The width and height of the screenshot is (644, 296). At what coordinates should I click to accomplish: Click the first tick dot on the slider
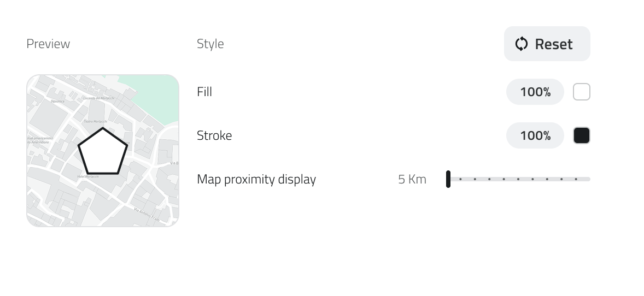pos(461,179)
